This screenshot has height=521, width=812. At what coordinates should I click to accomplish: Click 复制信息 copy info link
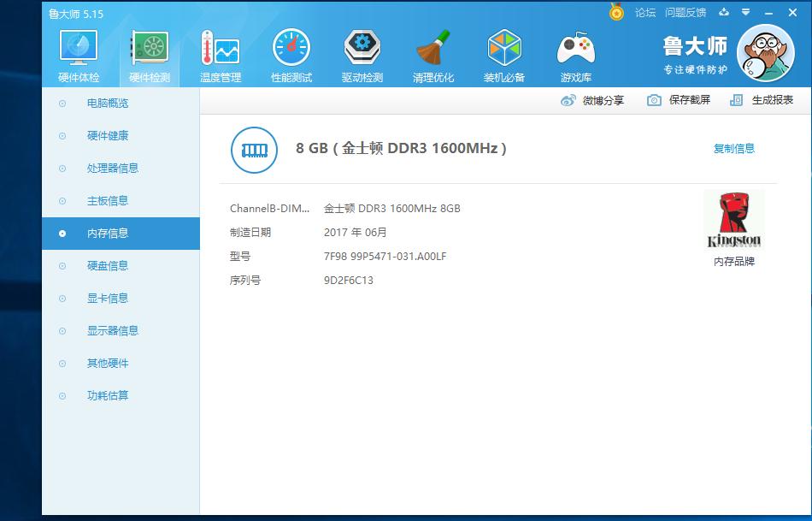pyautogui.click(x=733, y=149)
